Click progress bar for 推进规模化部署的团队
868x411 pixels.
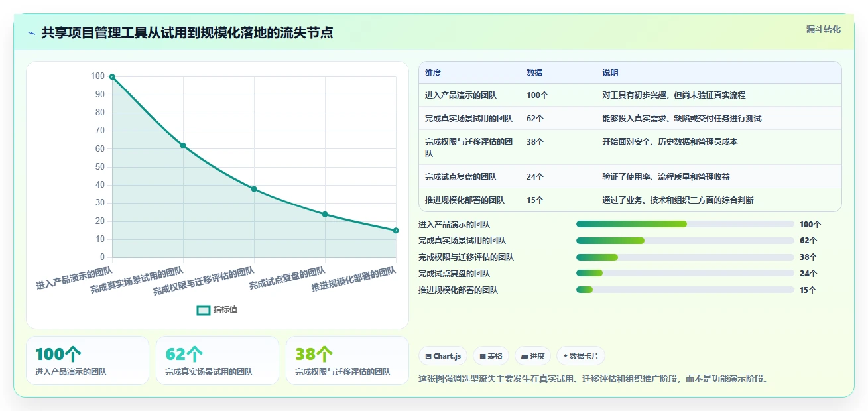pyautogui.click(x=685, y=290)
